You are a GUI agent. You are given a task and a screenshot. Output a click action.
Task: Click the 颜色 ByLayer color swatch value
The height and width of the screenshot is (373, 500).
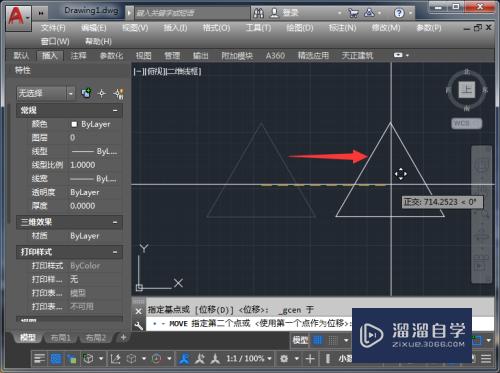tap(91, 124)
